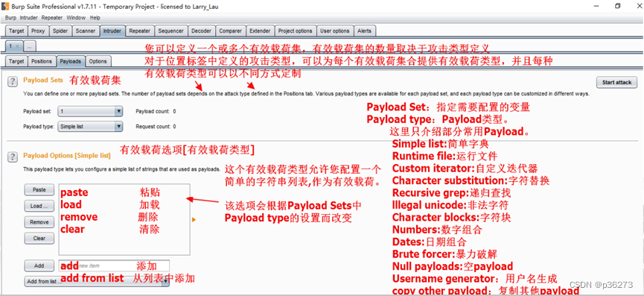The height and width of the screenshot is (296, 644).
Task: Select the Intruder main tab
Action: [112, 31]
